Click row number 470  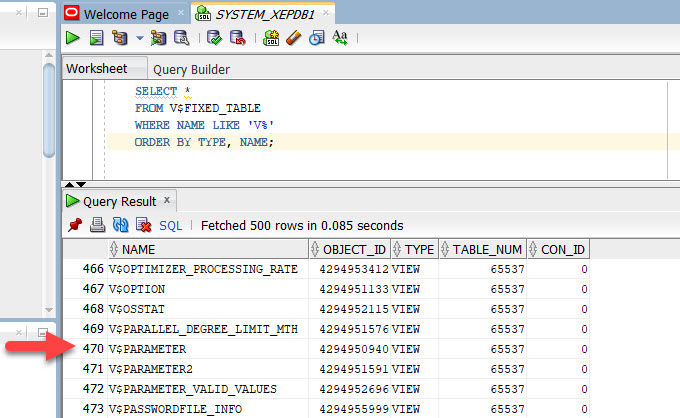tap(93, 349)
